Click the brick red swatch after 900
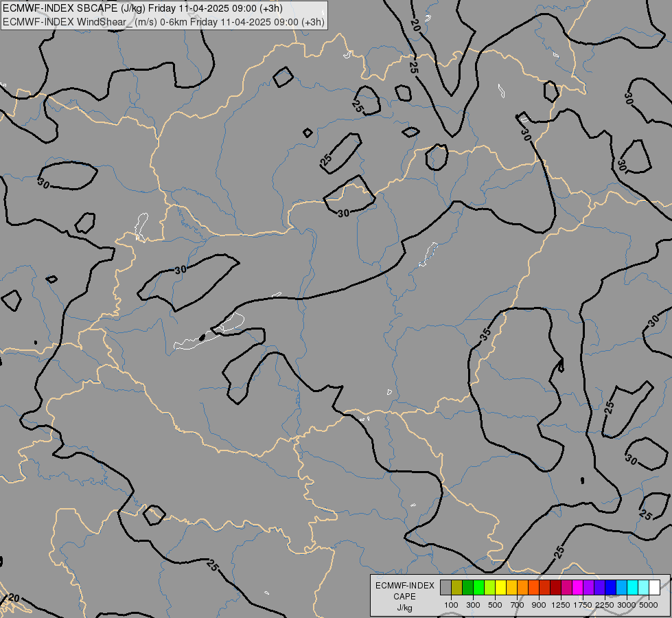Screen dimensions: 672x618 point(545,588)
